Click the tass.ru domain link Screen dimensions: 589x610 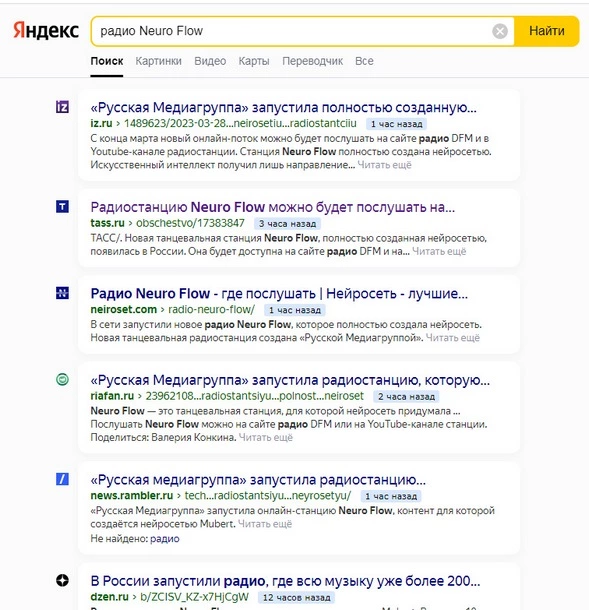107,223
